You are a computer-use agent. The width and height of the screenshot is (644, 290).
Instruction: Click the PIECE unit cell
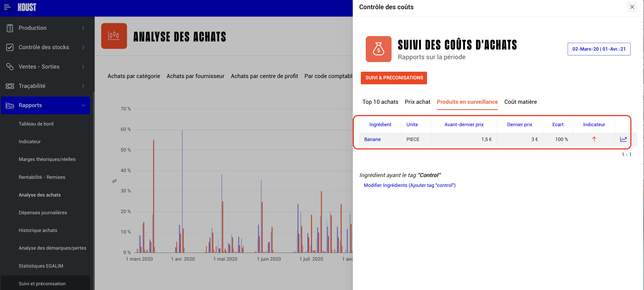pos(416,139)
